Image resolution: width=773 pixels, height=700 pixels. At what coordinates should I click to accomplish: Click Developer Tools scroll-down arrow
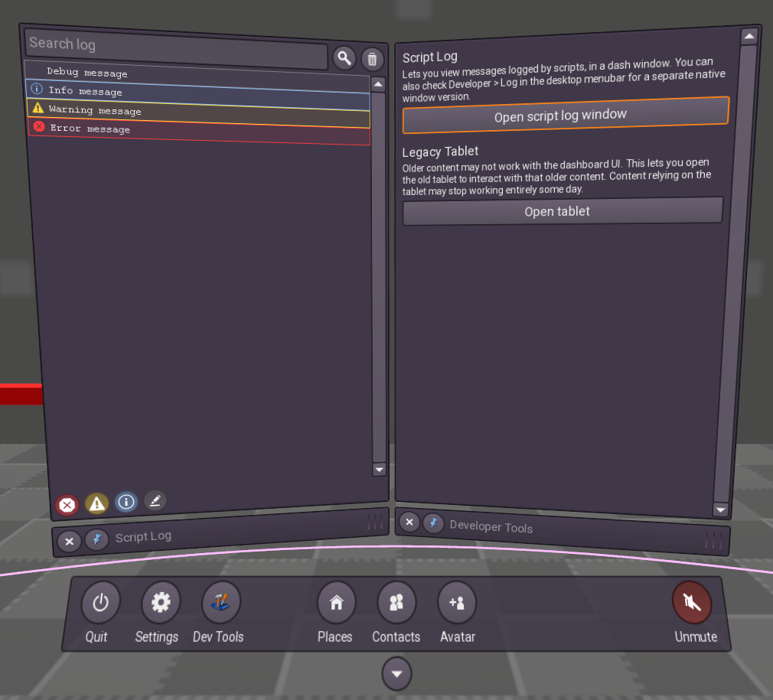[x=721, y=510]
